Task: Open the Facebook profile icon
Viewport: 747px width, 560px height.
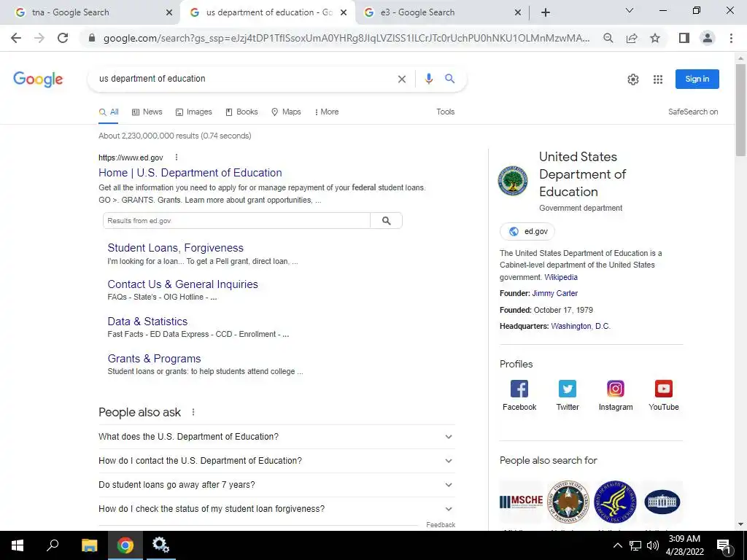Action: [x=519, y=389]
